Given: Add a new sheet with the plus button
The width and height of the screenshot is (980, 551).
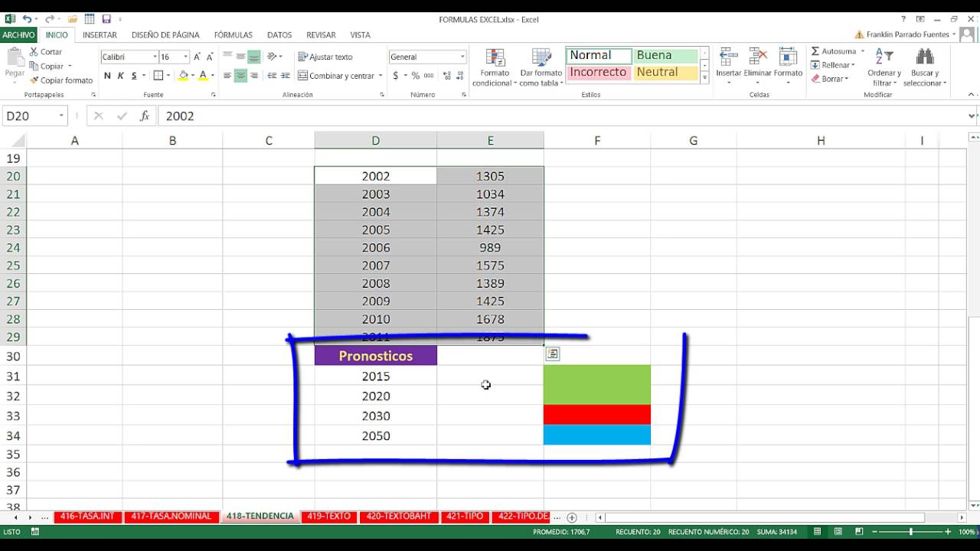Looking at the screenshot, I should [572, 517].
